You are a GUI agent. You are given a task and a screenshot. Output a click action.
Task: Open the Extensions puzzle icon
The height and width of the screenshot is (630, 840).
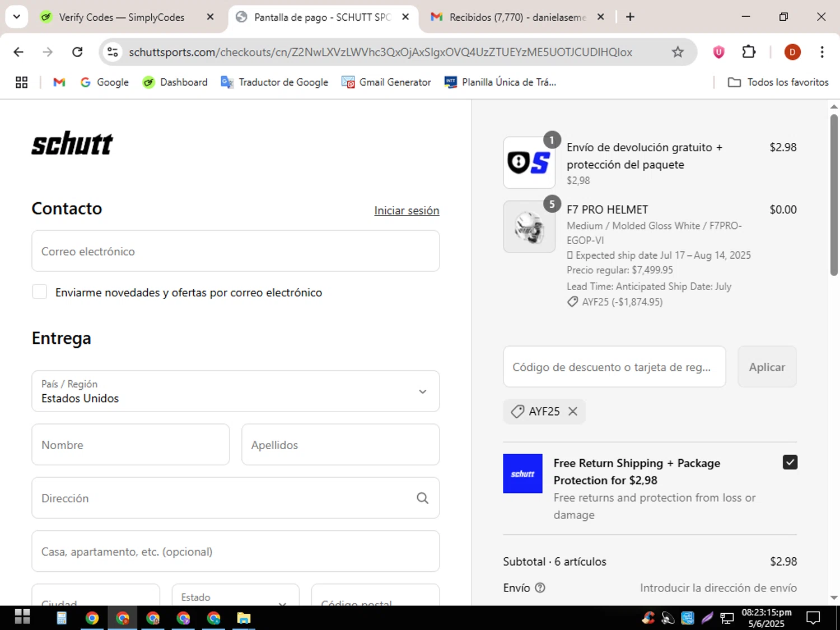(749, 52)
